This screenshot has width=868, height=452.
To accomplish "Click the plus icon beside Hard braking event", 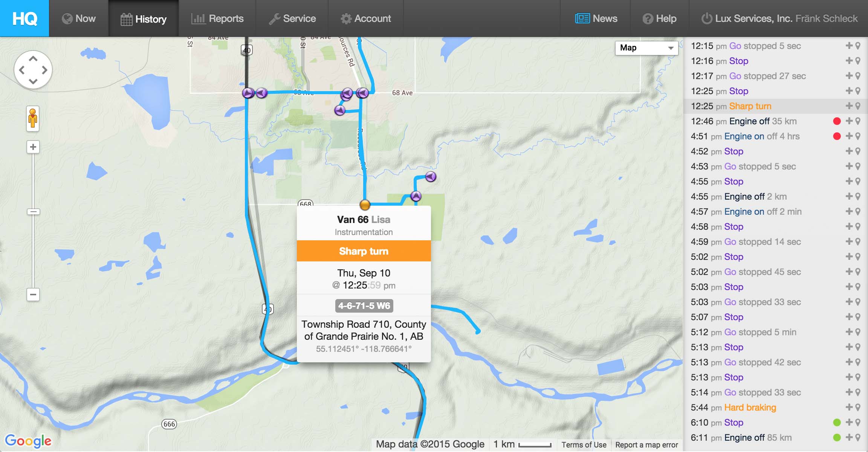I will pyautogui.click(x=848, y=408).
